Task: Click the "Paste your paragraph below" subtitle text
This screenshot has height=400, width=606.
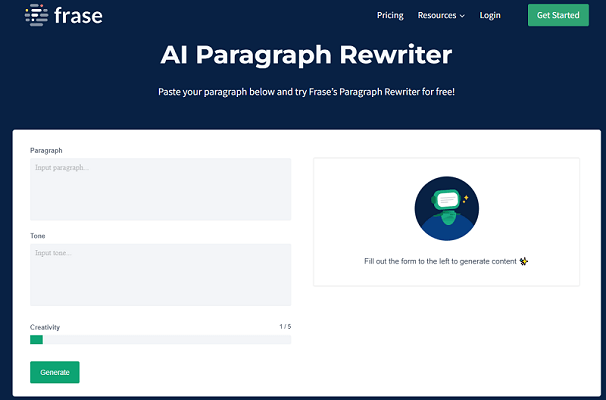Action: click(306, 92)
